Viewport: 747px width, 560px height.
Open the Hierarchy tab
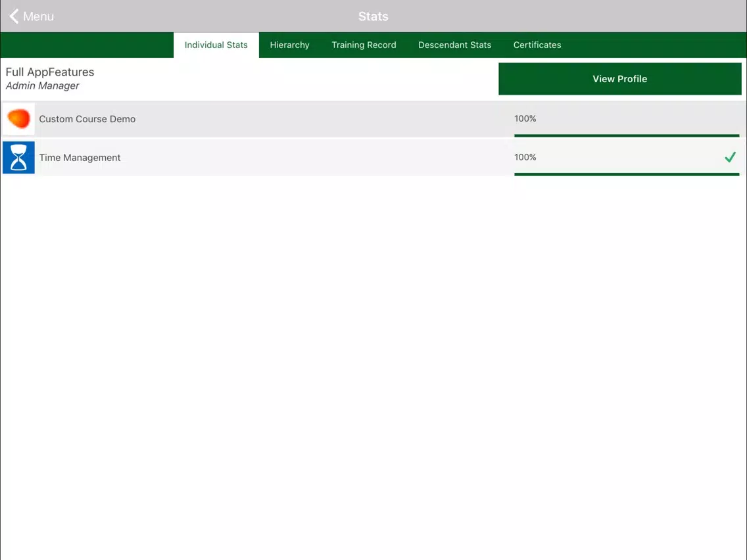click(289, 45)
